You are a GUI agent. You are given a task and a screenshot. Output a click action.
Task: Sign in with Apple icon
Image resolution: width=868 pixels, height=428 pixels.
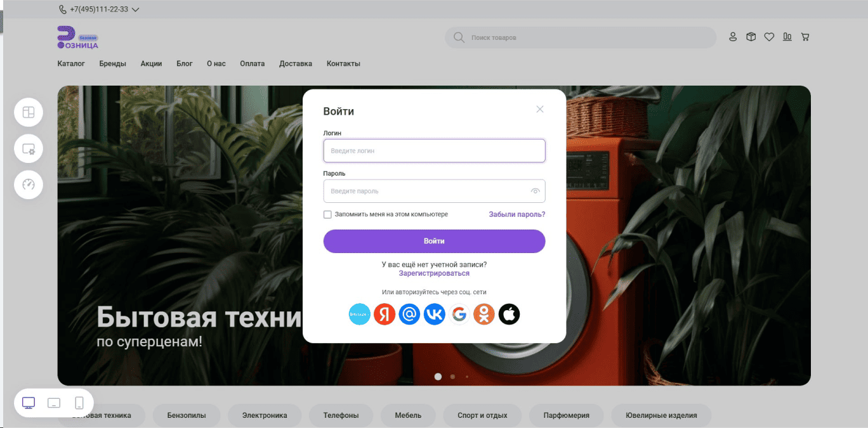(509, 314)
